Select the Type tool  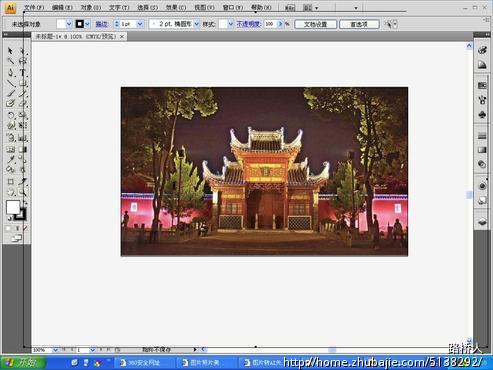pos(23,72)
